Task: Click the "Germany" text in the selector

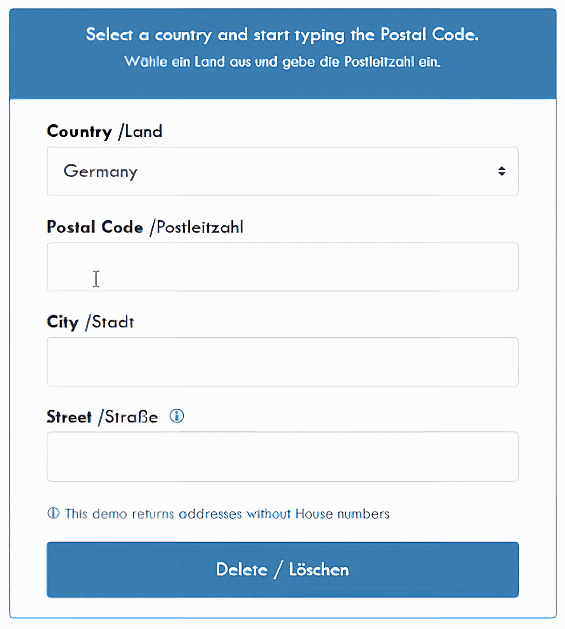Action: [101, 172]
